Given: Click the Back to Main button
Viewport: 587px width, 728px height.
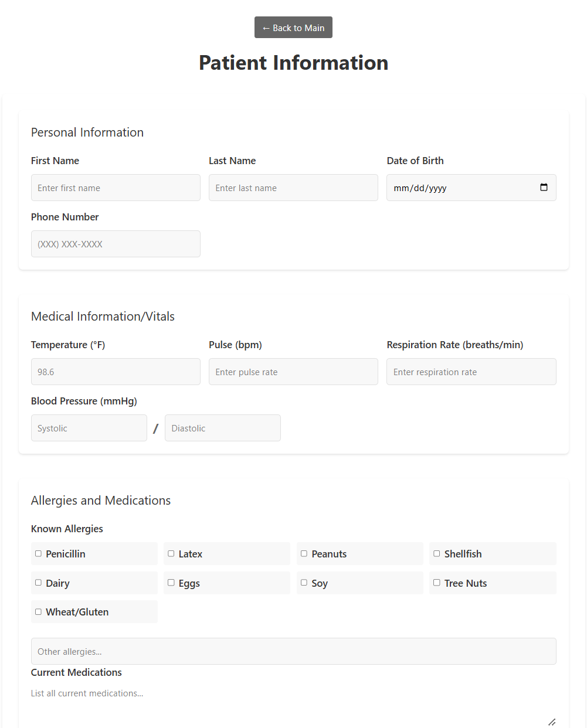Looking at the screenshot, I should pos(293,28).
